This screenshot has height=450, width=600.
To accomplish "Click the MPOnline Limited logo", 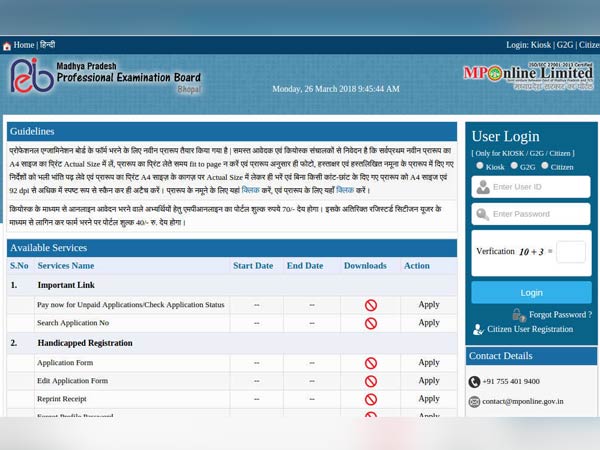I will click(x=528, y=76).
